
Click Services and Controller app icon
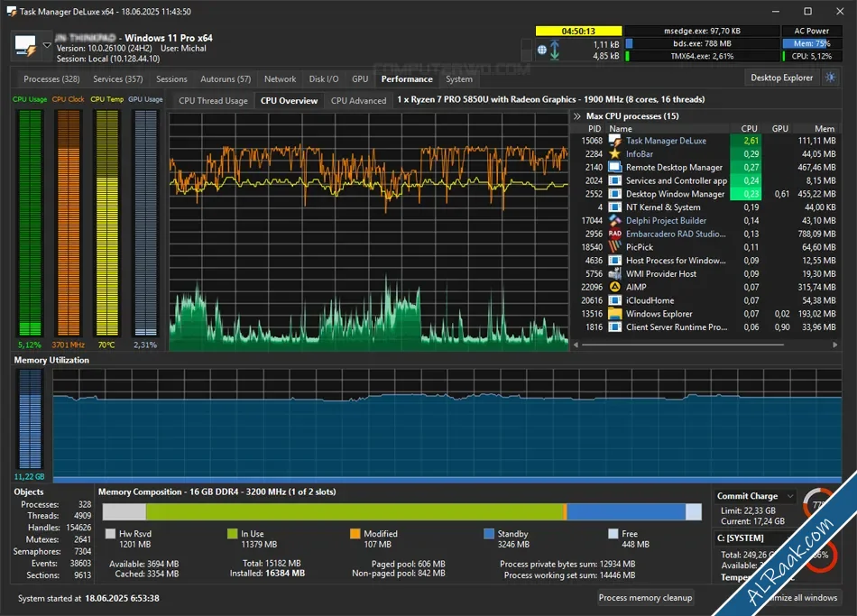(615, 180)
